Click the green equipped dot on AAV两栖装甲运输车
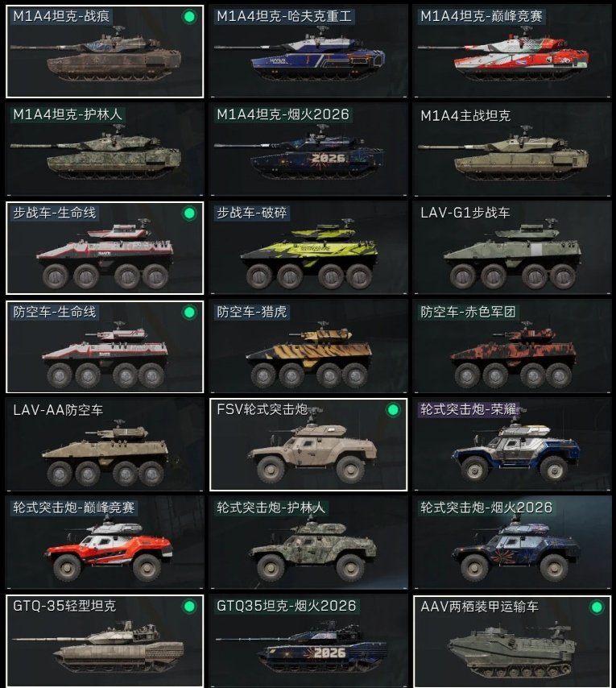Viewport: 616px width, 688px height. coord(597,607)
